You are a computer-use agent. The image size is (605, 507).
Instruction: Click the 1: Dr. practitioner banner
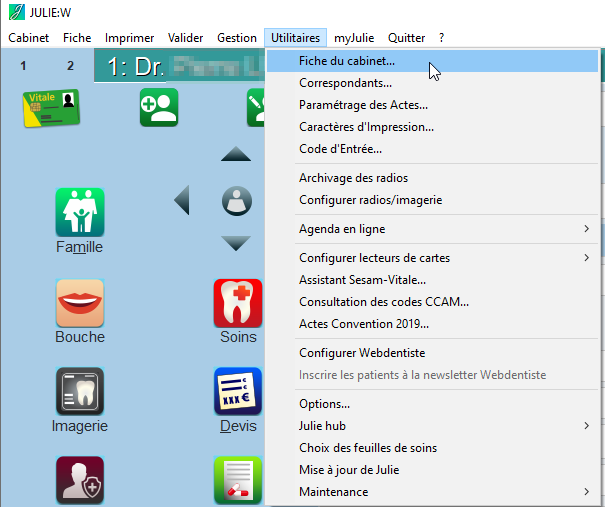click(x=179, y=66)
